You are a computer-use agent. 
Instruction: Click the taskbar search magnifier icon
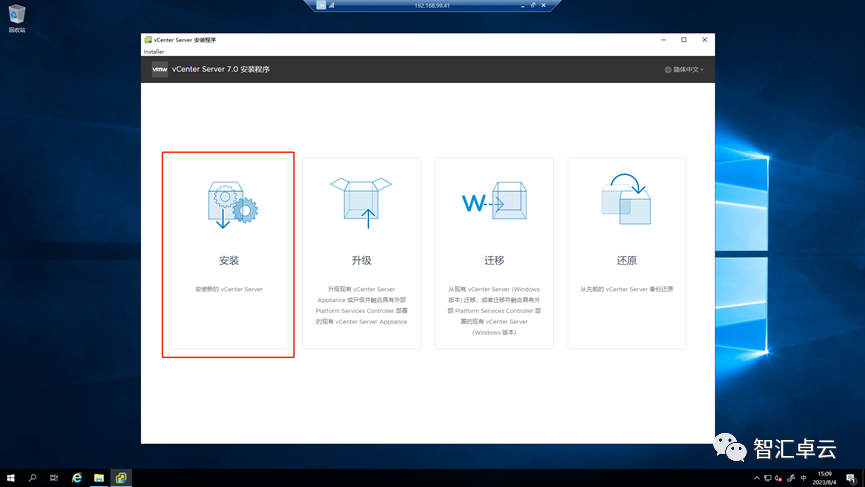click(x=33, y=478)
